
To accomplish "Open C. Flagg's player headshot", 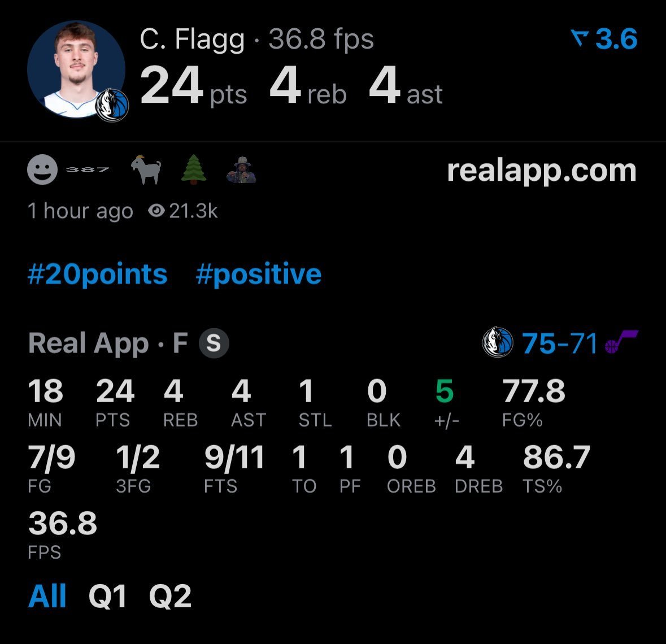I will click(x=76, y=69).
